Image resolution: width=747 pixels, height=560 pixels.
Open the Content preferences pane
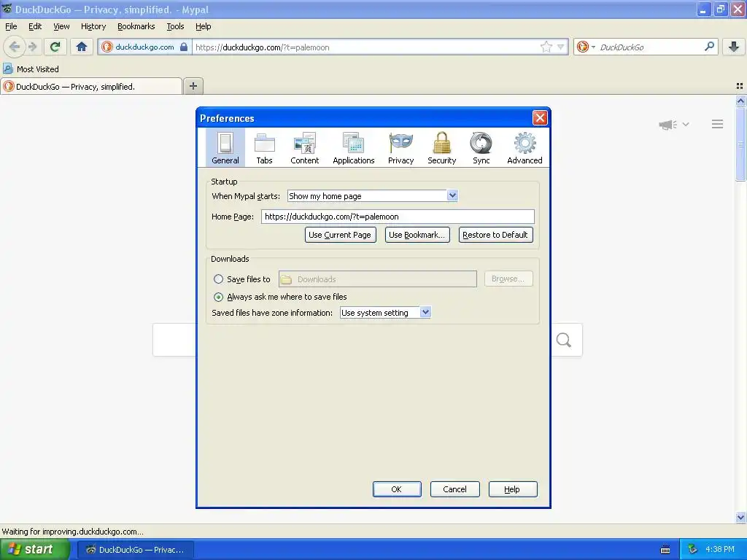[x=305, y=147]
